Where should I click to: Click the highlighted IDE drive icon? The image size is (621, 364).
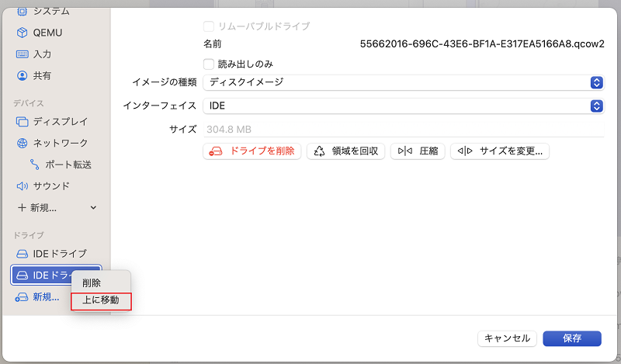(x=23, y=276)
